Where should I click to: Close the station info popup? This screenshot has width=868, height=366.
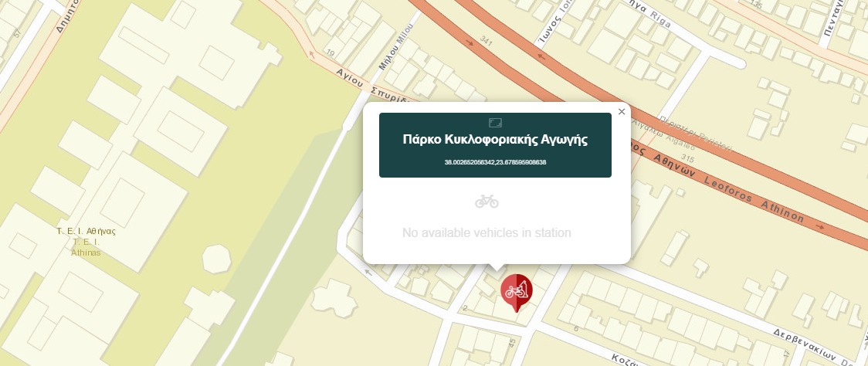coord(621,112)
